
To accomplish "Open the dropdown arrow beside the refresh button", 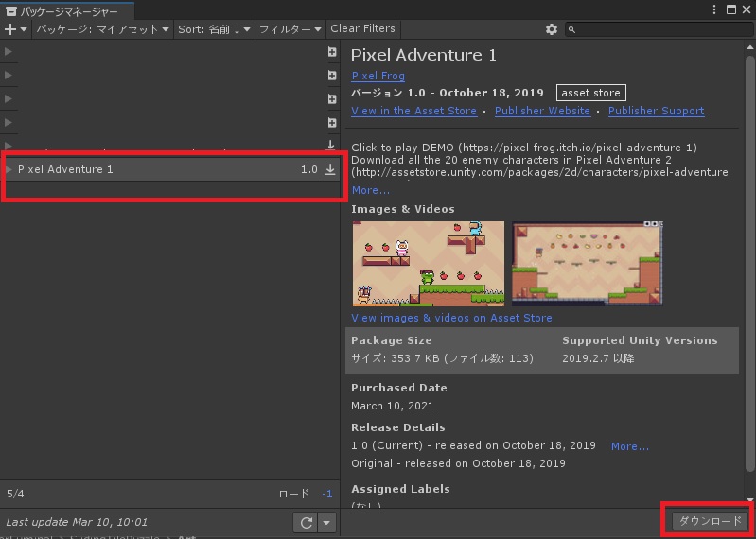I will pos(325,522).
